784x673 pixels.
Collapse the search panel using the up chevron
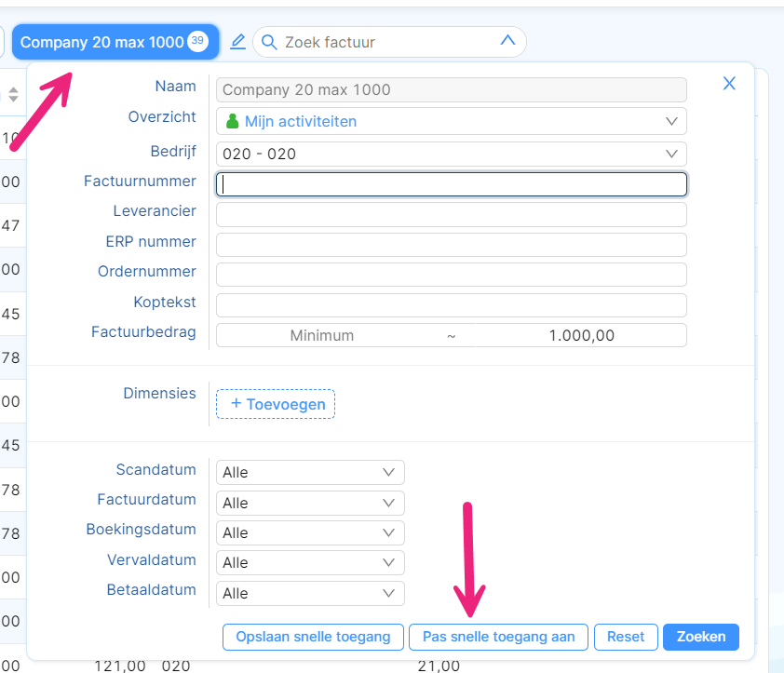pyautogui.click(x=507, y=41)
